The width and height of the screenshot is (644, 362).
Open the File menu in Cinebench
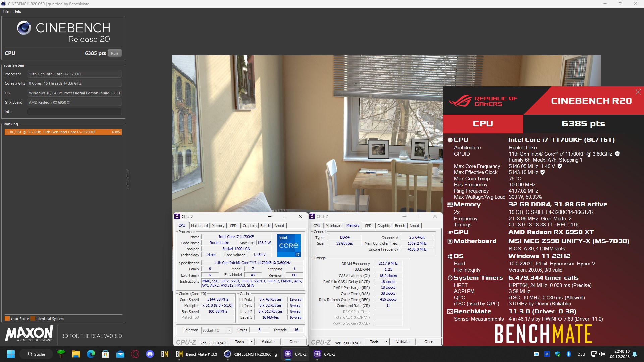point(6,11)
